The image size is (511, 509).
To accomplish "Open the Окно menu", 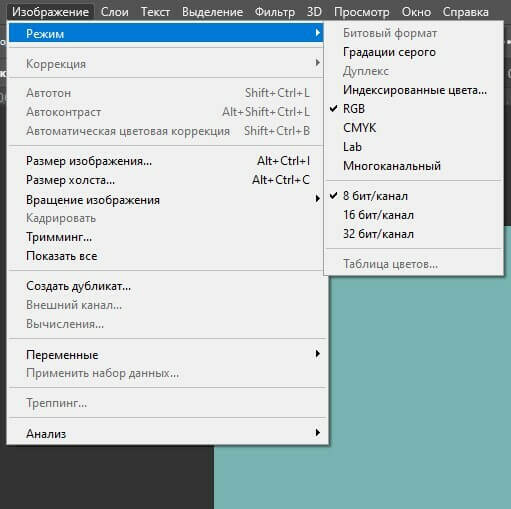I will pyautogui.click(x=416, y=12).
